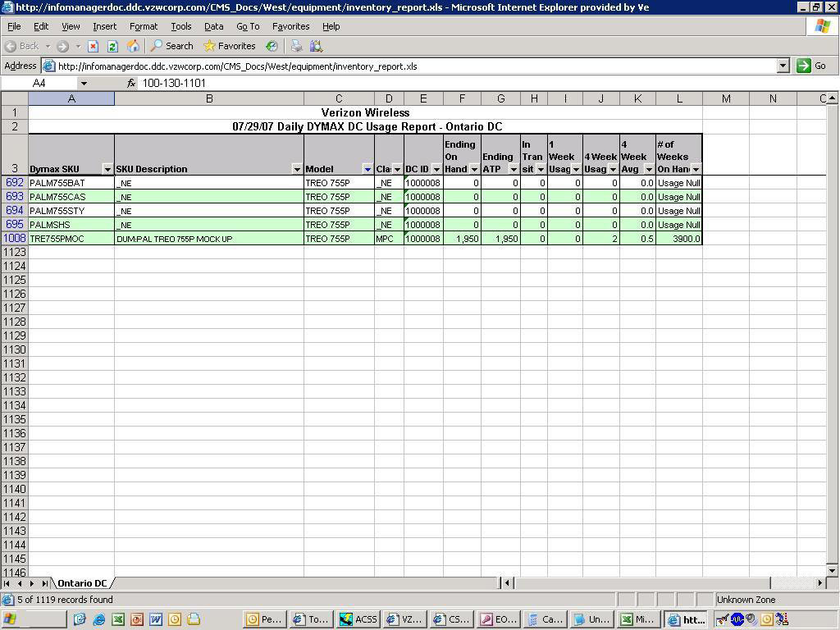Open the Help menu
Image resolution: width=840 pixels, height=630 pixels.
click(x=331, y=26)
